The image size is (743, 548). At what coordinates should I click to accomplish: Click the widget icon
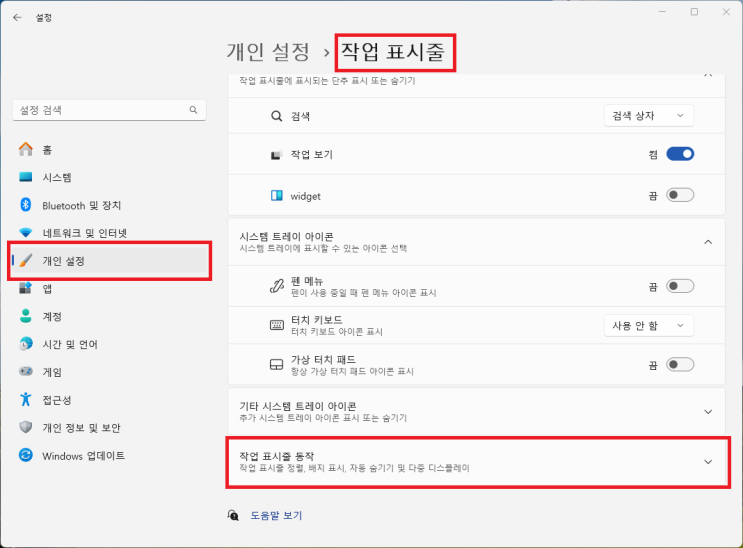tap(276, 196)
